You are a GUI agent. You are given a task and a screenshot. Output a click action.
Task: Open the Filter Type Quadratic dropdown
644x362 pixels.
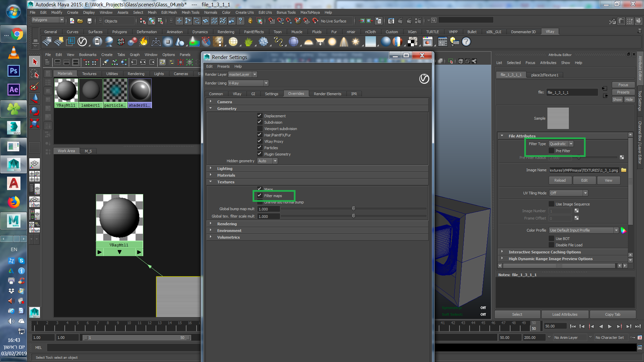tap(561, 144)
